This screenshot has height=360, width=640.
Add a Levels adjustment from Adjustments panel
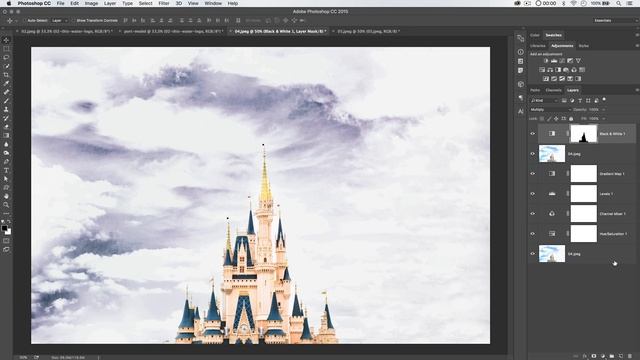pos(554,61)
